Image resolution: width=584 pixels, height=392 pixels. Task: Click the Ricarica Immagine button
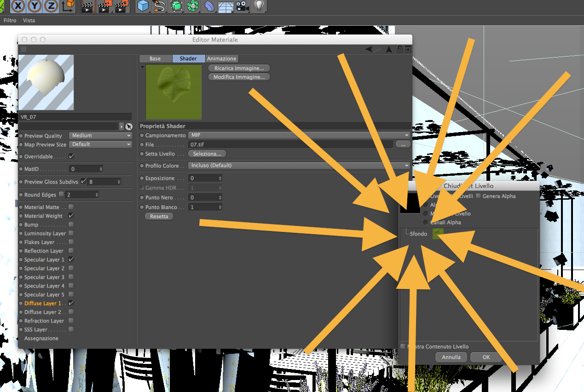click(x=239, y=68)
